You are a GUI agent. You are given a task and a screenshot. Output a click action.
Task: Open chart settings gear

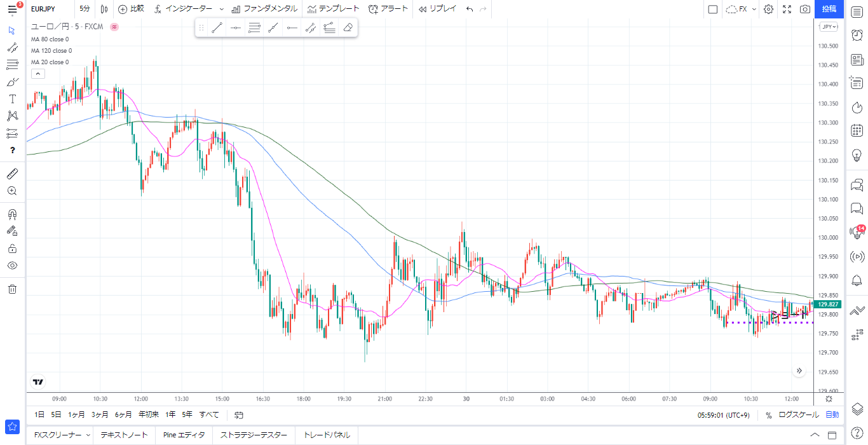pyautogui.click(x=768, y=9)
